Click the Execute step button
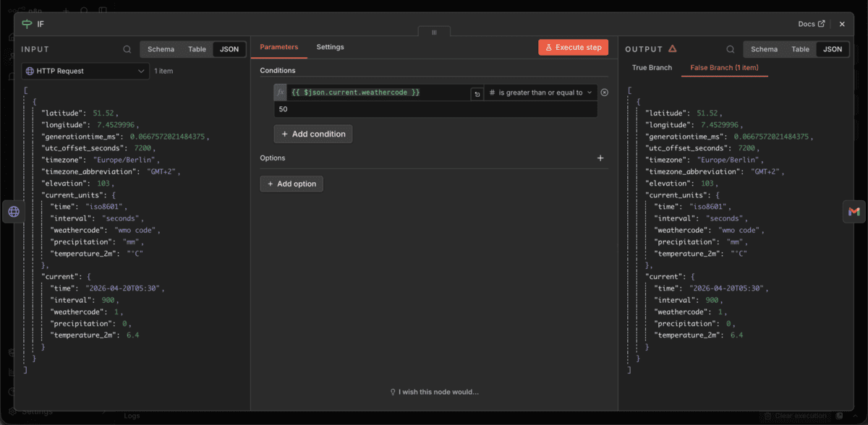 (x=573, y=47)
